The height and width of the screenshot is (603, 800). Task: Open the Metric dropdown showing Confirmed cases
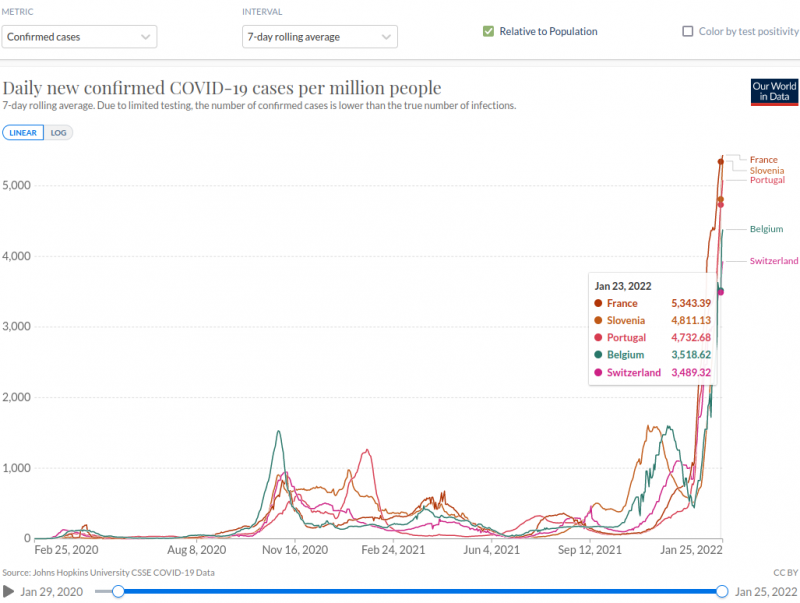[79, 37]
